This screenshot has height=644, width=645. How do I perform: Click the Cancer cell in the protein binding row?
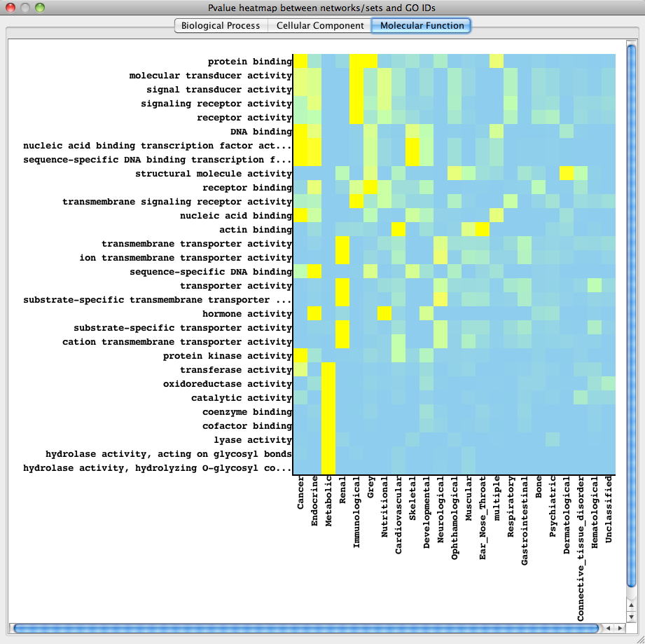300,62
